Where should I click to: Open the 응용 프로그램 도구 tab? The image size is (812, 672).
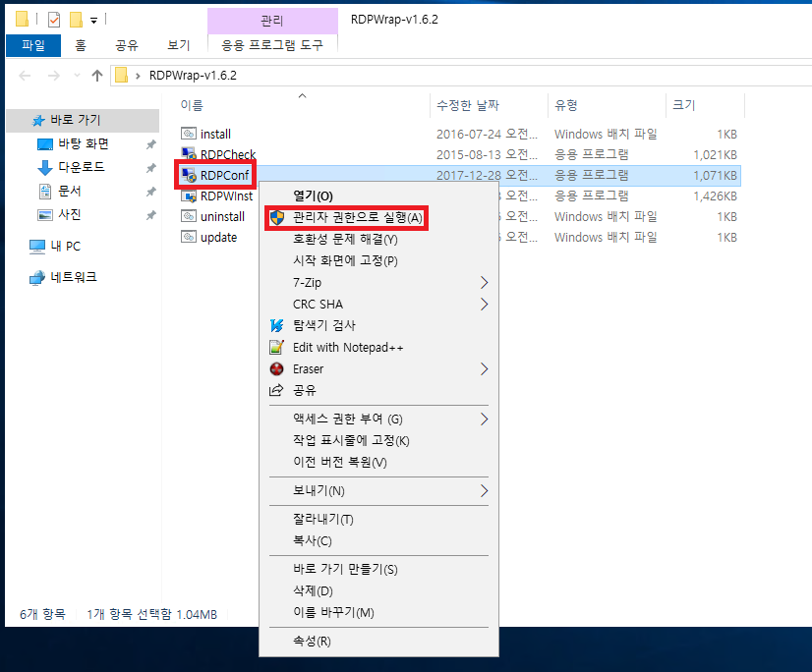pyautogui.click(x=272, y=45)
